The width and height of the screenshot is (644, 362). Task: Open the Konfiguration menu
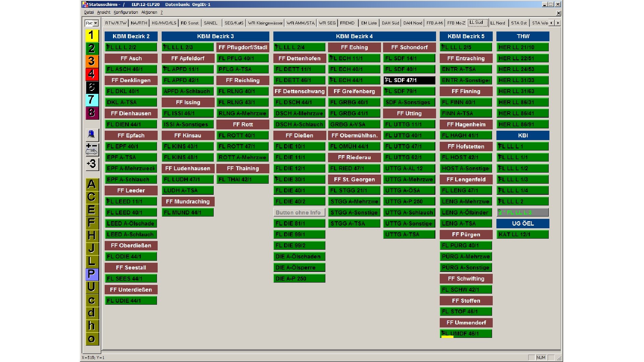click(125, 12)
